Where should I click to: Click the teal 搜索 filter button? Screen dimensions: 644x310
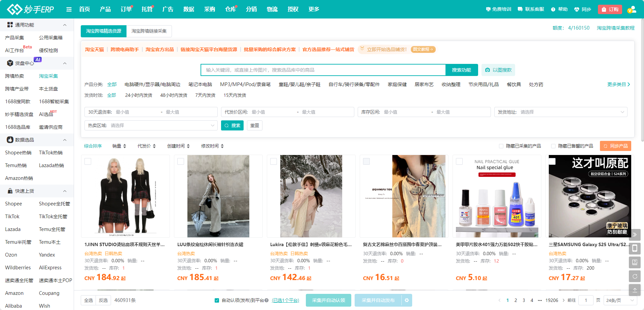coord(232,125)
